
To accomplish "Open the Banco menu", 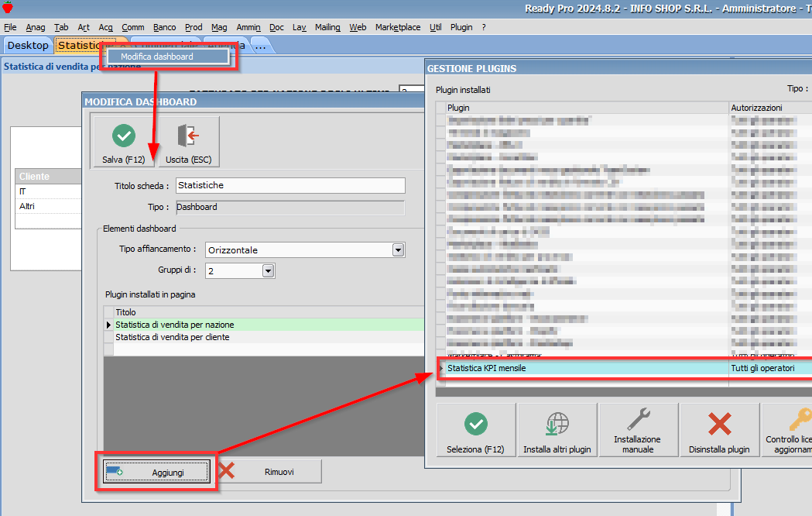I will (164, 27).
